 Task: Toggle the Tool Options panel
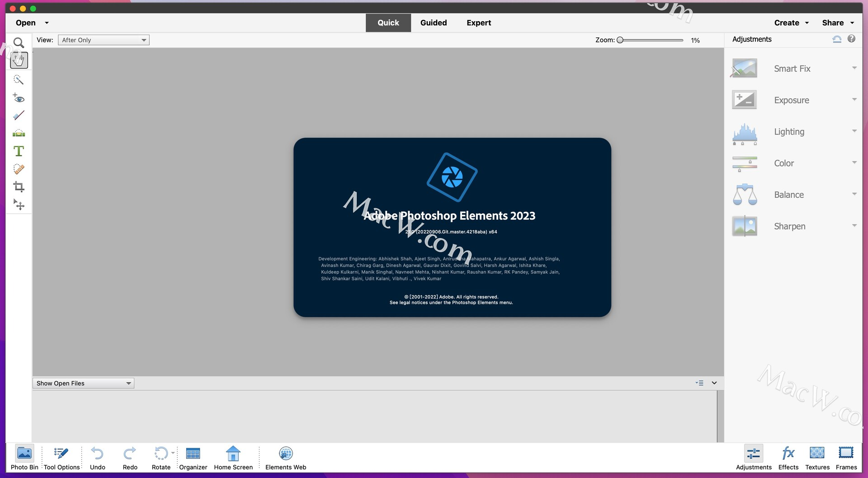[x=61, y=458]
